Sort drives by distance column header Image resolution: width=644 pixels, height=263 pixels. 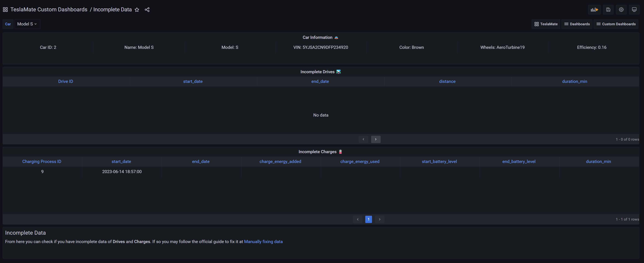[447, 81]
